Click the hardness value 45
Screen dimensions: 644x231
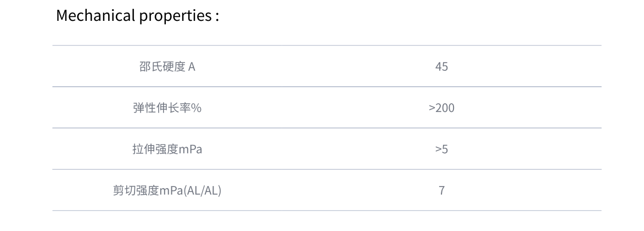[441, 66]
